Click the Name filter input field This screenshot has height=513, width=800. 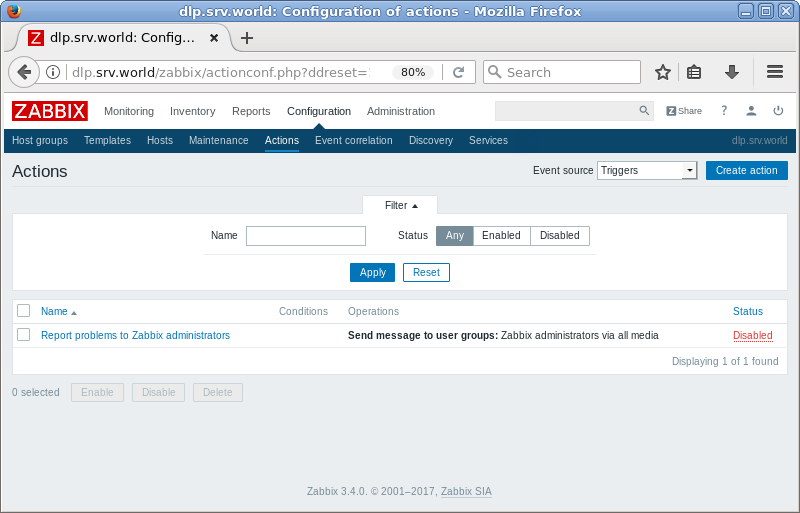[306, 236]
